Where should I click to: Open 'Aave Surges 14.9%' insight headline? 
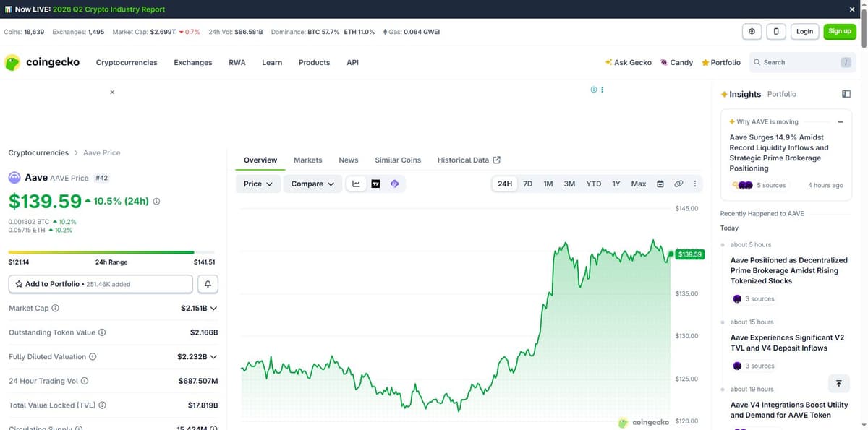[x=779, y=152]
